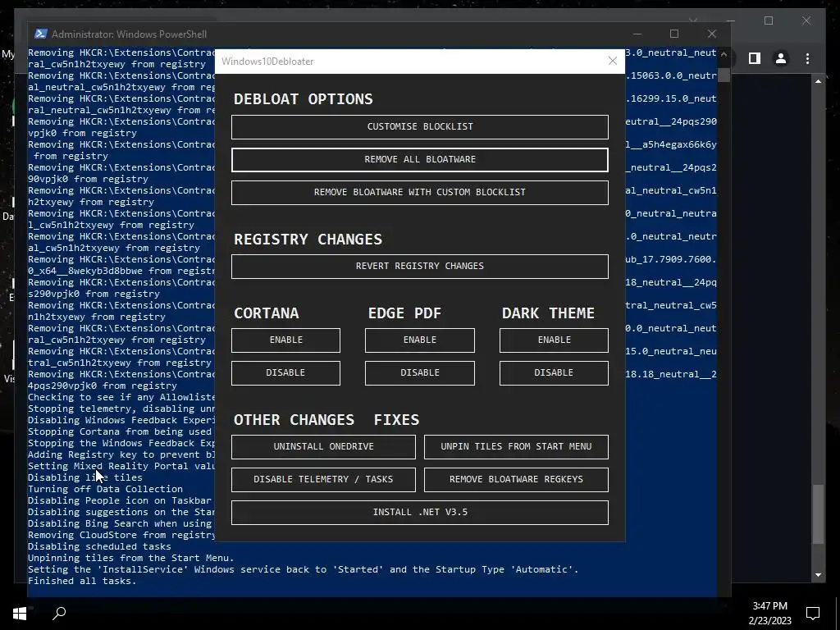
Task: Close the background browser window
Action: [x=806, y=21]
